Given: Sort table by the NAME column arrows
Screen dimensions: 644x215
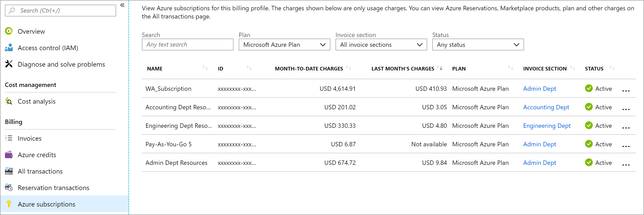Looking at the screenshot, I should [205, 68].
